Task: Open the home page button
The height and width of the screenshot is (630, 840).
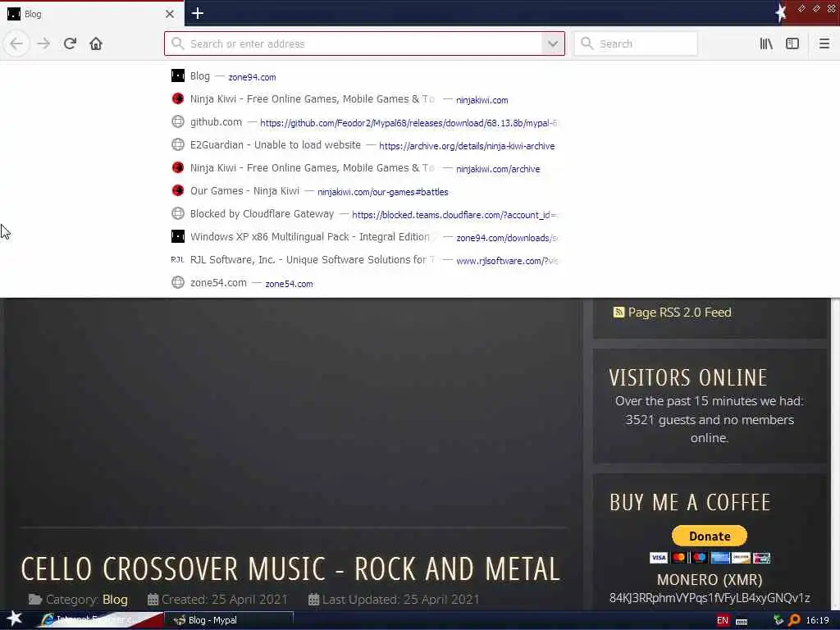Action: click(96, 43)
